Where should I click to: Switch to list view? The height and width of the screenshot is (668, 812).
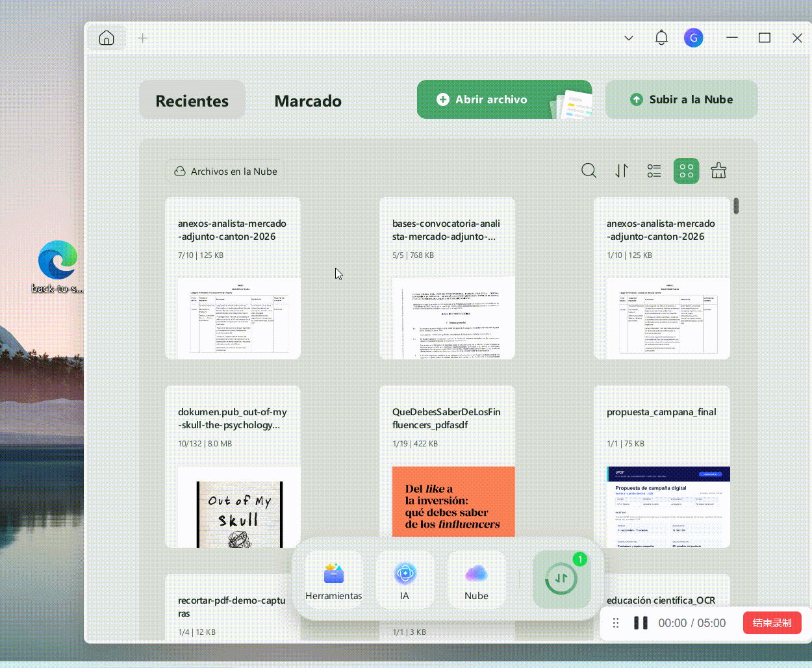point(654,171)
